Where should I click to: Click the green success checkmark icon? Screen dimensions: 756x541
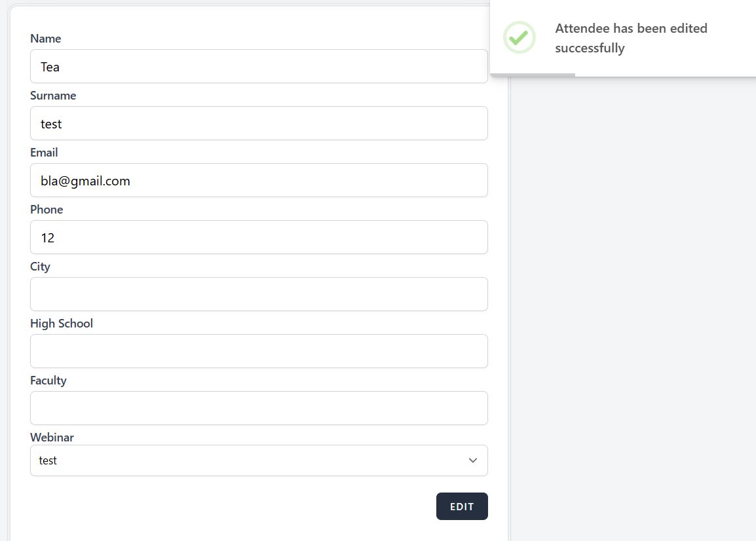[519, 37]
